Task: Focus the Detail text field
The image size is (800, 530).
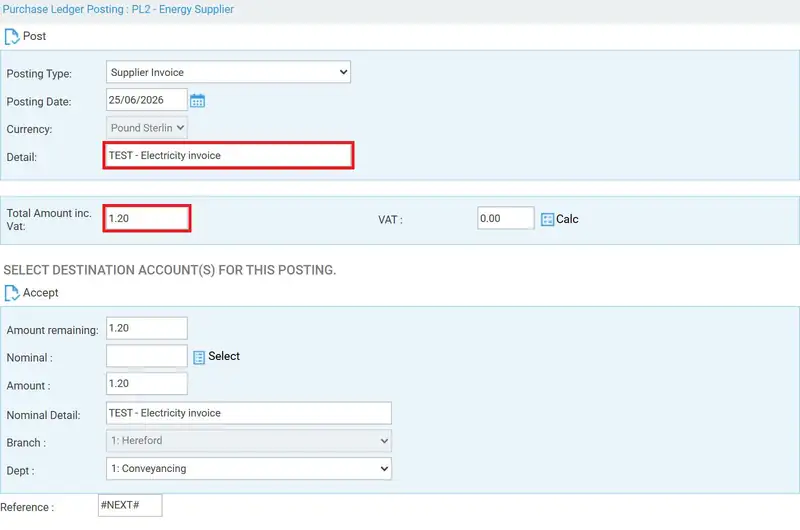Action: [228, 156]
